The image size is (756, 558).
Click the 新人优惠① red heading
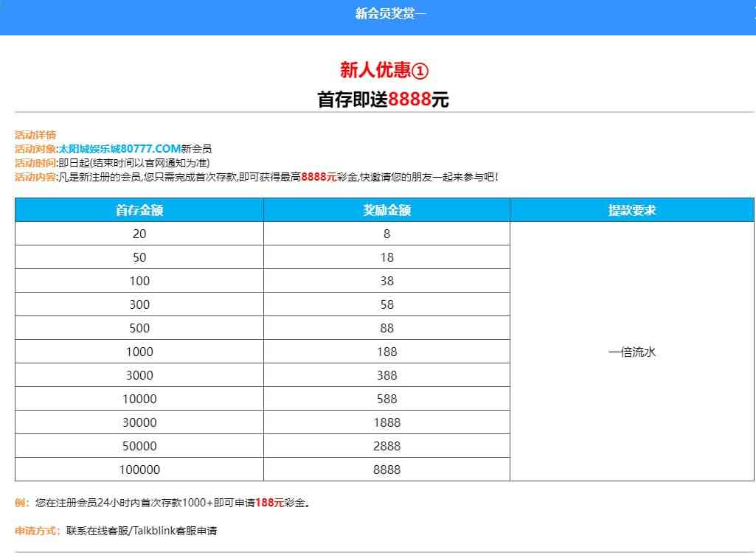pos(384,70)
